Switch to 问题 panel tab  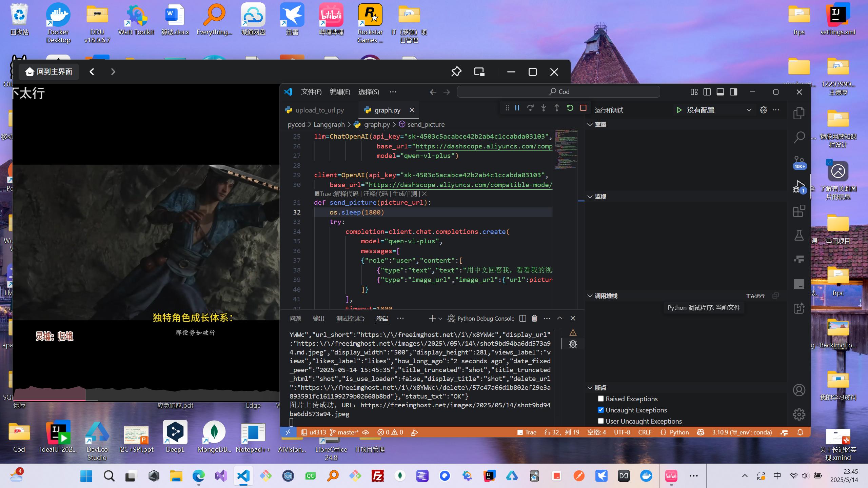(295, 319)
